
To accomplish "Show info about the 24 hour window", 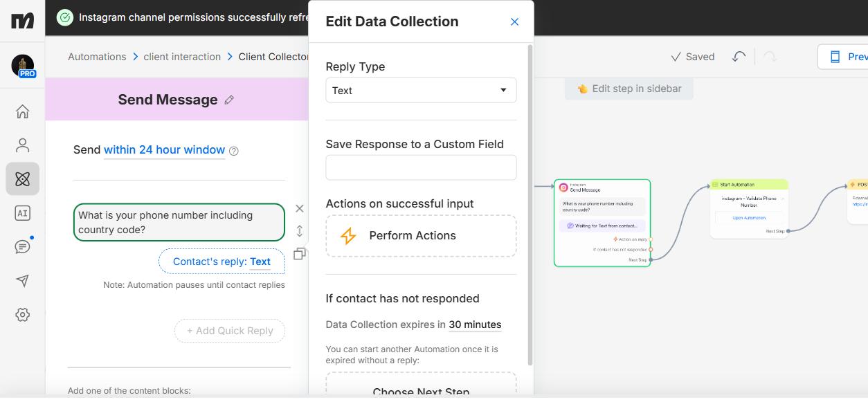I will click(x=234, y=151).
